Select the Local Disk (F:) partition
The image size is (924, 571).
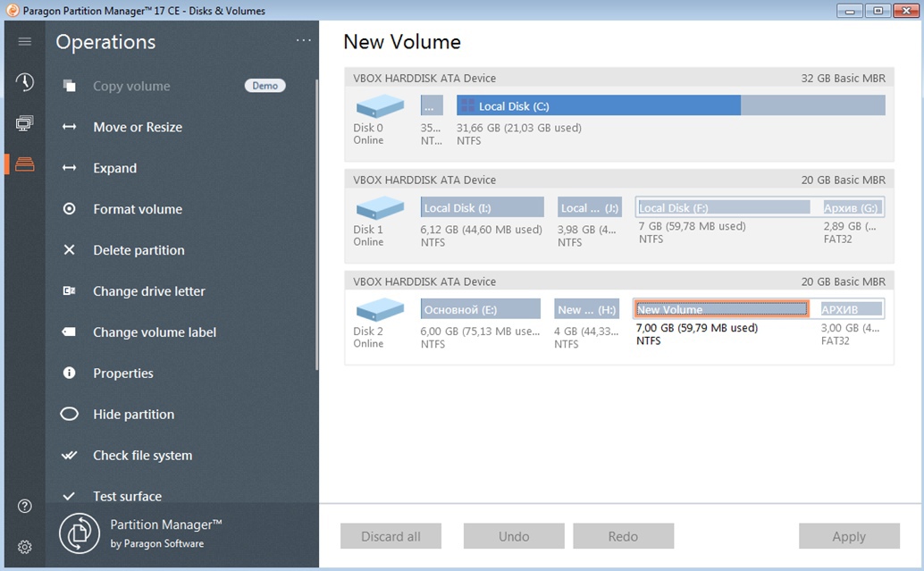point(724,207)
